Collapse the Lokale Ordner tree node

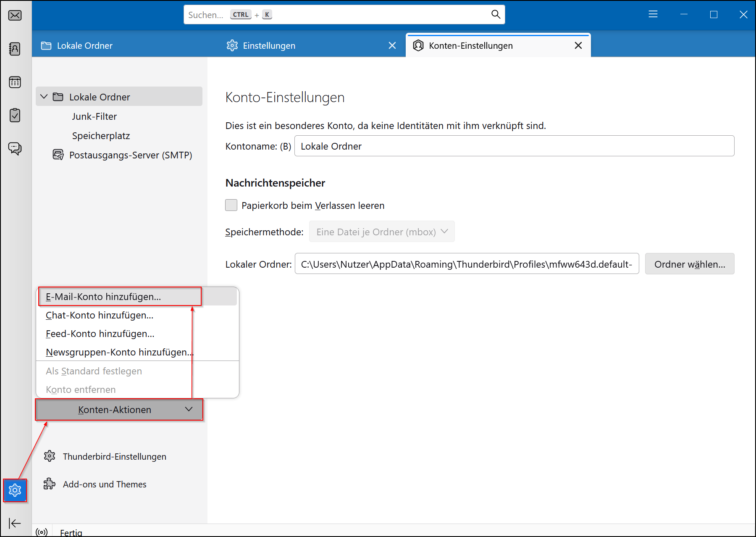44,97
